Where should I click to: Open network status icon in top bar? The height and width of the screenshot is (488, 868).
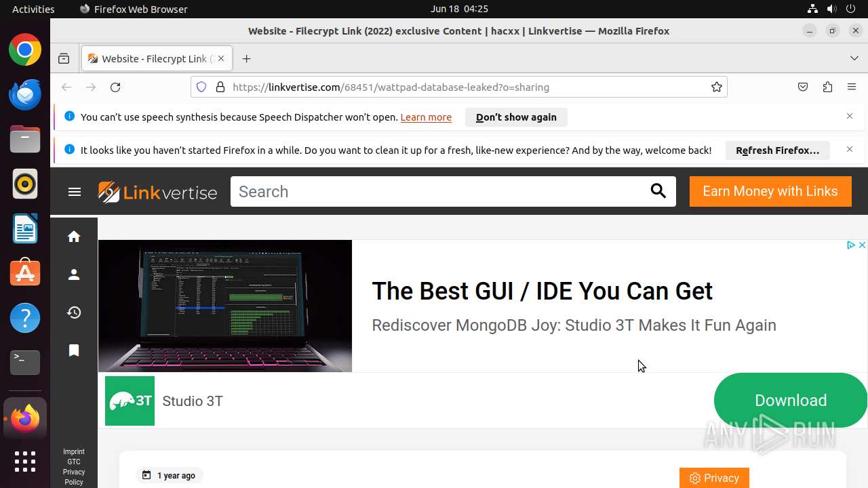point(812,9)
